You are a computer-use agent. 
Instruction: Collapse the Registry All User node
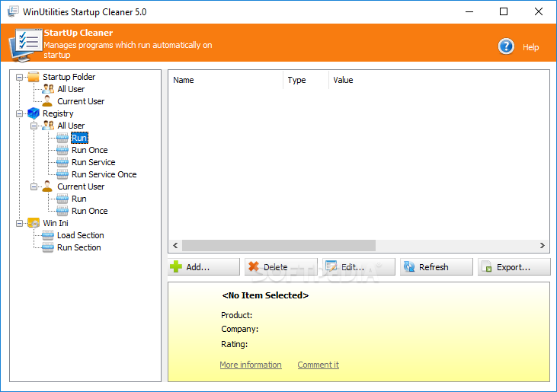coord(34,126)
